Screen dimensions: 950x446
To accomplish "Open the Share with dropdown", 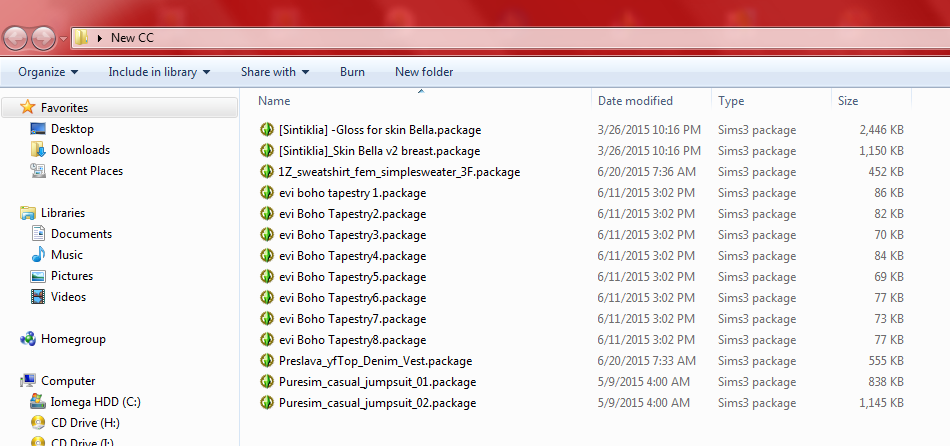I will [x=275, y=72].
